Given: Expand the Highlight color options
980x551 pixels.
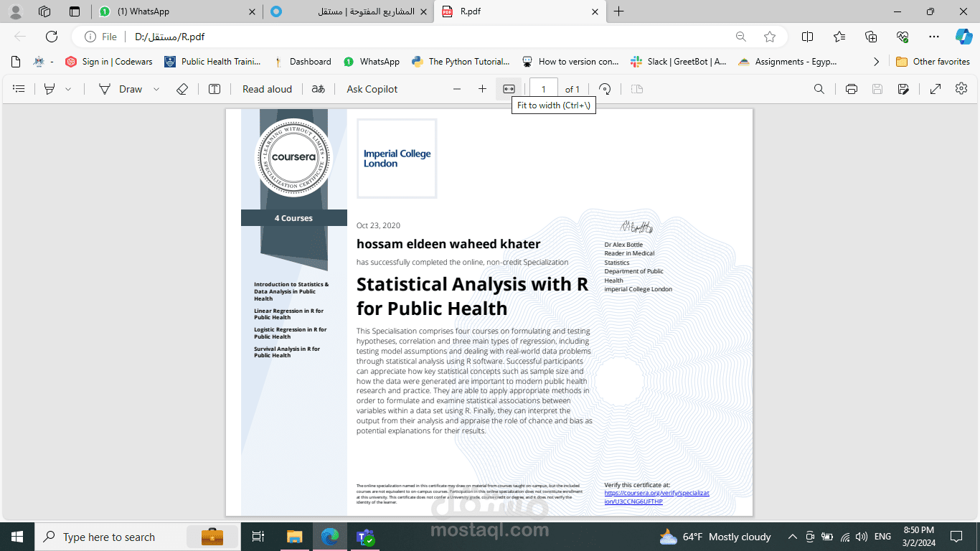Looking at the screenshot, I should coord(68,88).
